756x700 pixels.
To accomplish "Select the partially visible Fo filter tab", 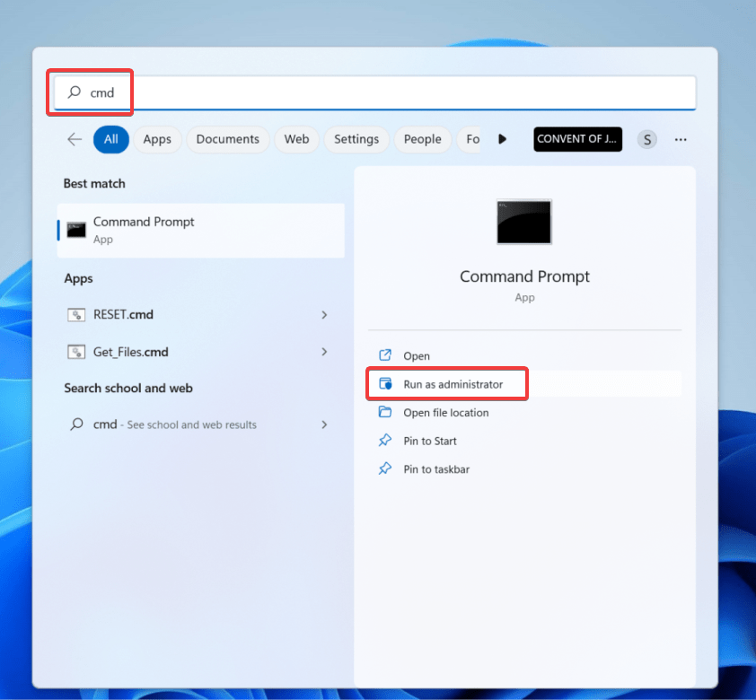I will (x=469, y=139).
